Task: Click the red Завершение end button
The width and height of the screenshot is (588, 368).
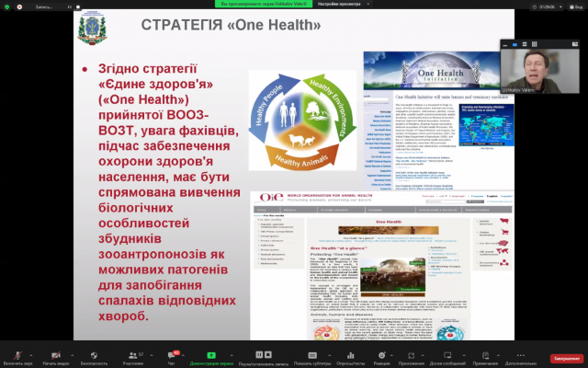Action: coord(567,359)
